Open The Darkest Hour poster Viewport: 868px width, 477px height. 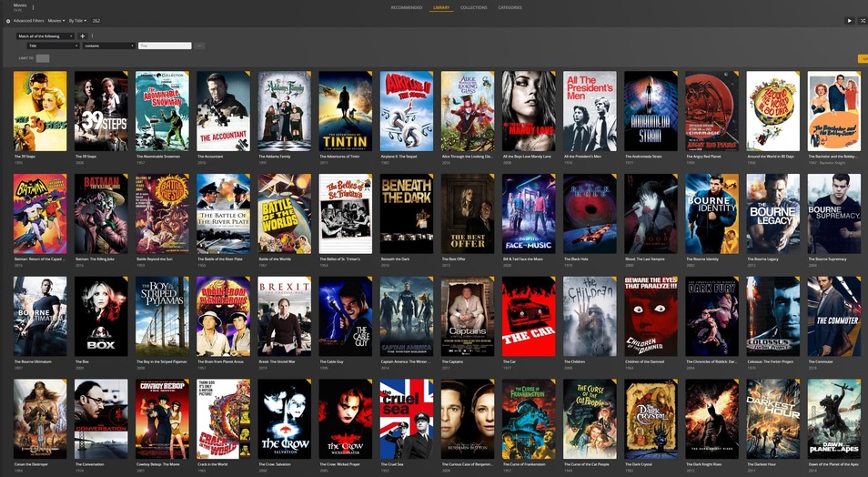click(772, 419)
